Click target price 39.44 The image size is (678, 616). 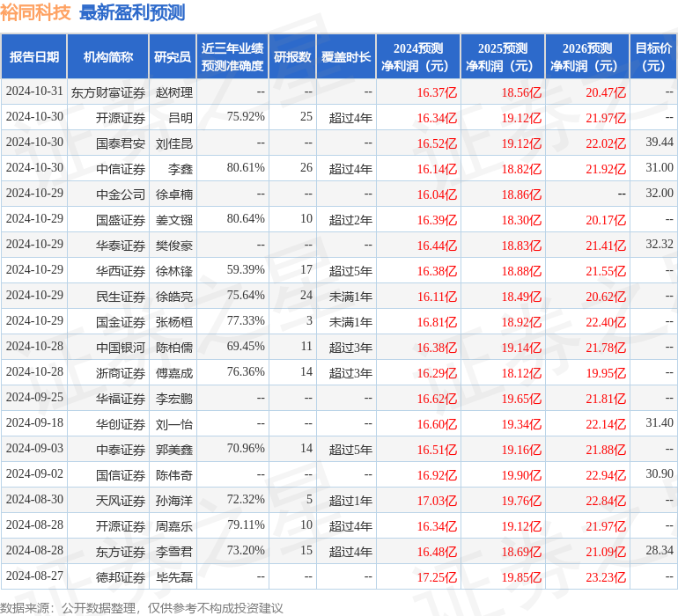[x=660, y=143]
